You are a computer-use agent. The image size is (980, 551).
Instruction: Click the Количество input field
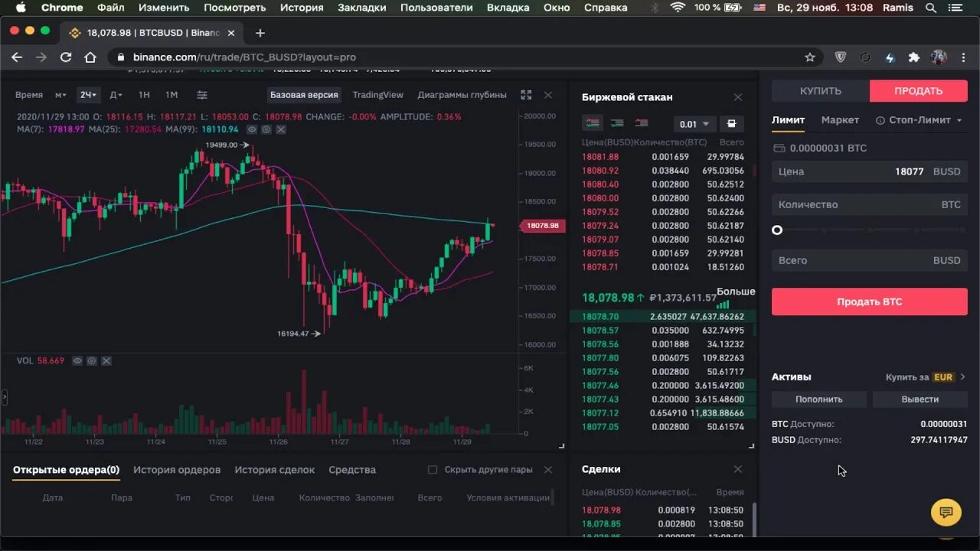(x=869, y=204)
